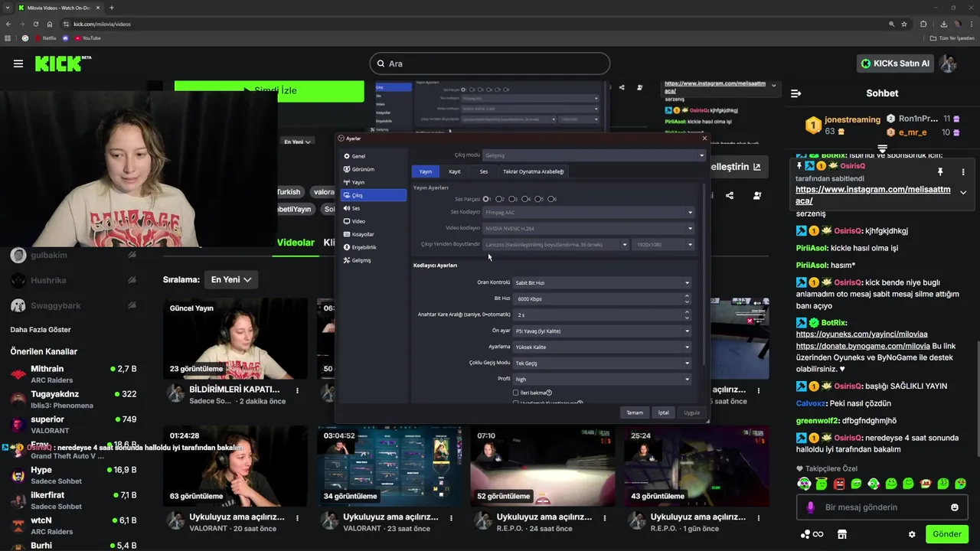Open the 1920x1080 resolution dropdown

point(664,244)
